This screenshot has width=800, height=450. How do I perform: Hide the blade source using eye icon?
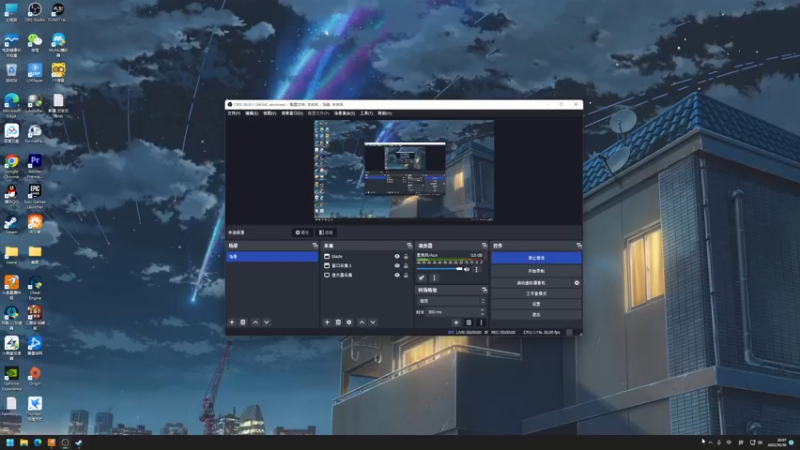pyautogui.click(x=397, y=257)
